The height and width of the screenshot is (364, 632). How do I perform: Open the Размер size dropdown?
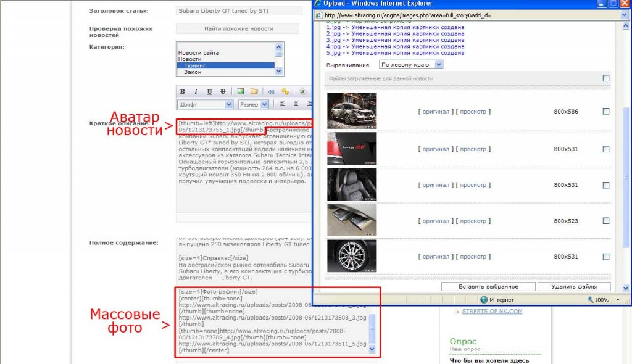(254, 104)
